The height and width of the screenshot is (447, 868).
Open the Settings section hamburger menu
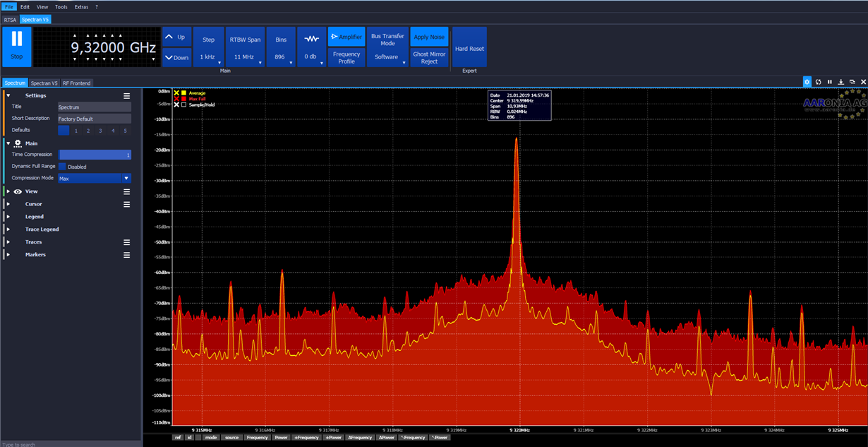127,95
